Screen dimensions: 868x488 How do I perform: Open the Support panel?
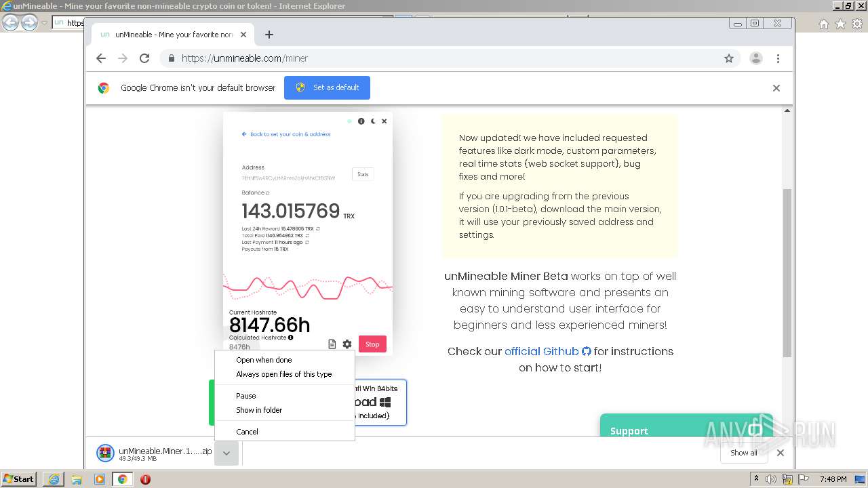pos(686,425)
